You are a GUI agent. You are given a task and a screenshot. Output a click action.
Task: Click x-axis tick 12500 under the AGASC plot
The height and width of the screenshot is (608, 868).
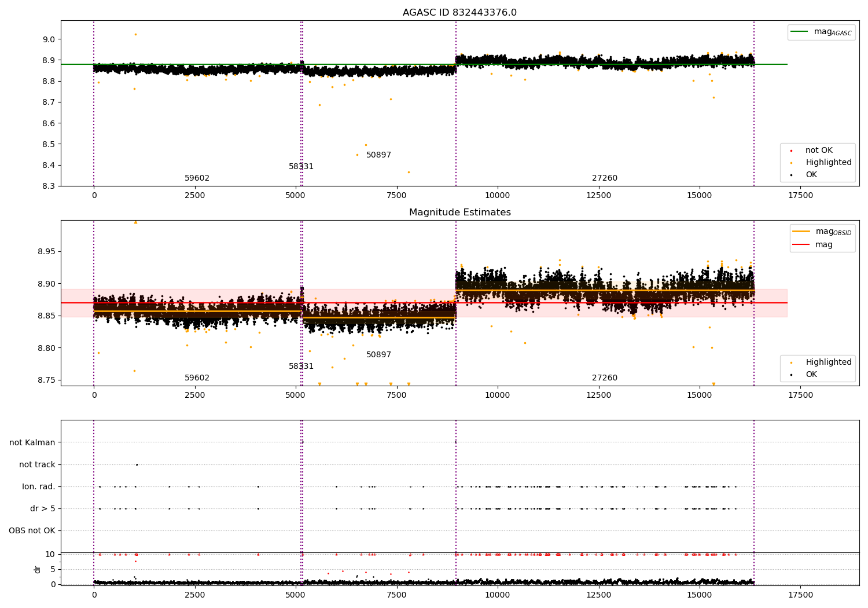point(599,196)
